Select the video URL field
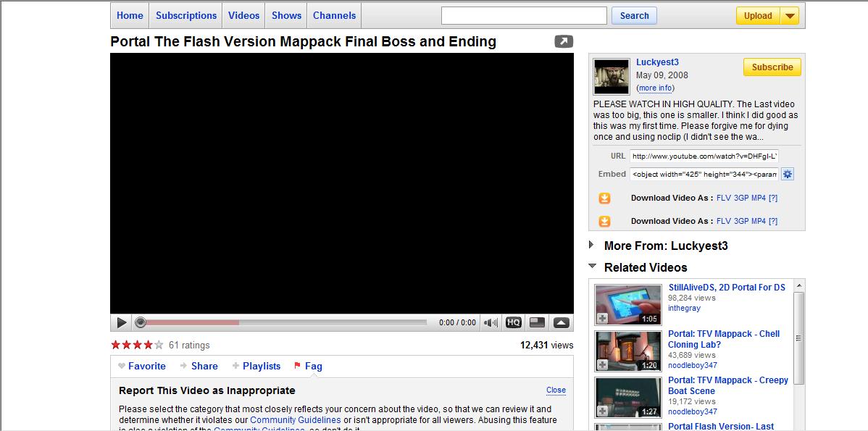This screenshot has height=431, width=868. (x=705, y=156)
